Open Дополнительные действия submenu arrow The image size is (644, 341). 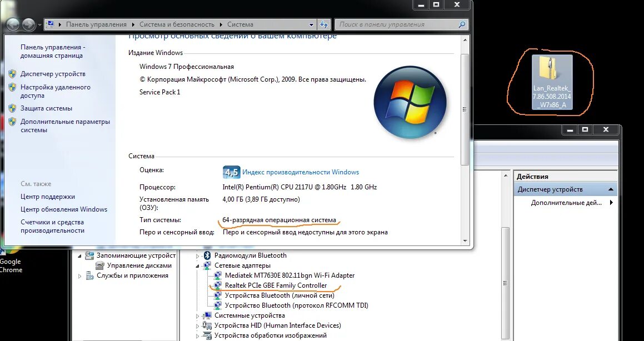(x=612, y=202)
